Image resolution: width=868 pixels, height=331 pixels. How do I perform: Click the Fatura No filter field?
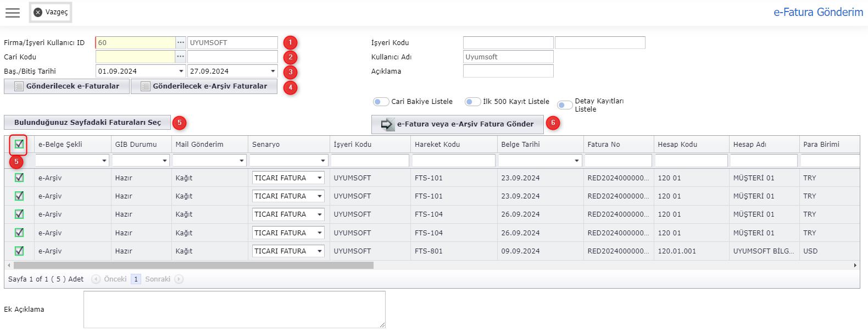tap(618, 161)
